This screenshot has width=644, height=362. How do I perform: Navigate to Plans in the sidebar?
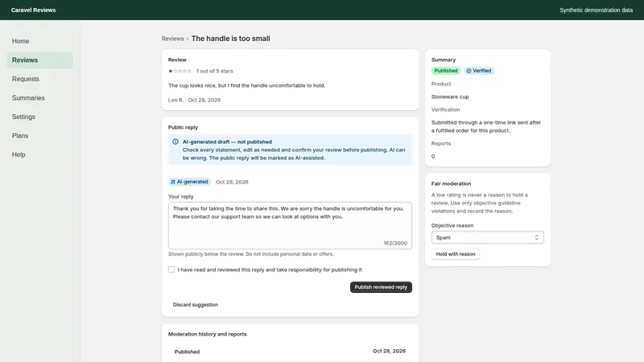point(39,135)
